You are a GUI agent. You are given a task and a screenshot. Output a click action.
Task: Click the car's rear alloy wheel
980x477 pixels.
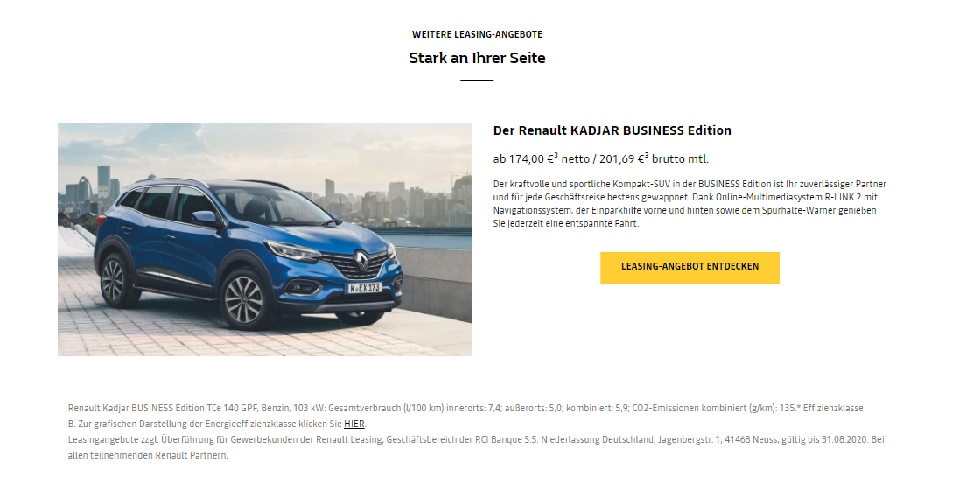[x=115, y=281]
